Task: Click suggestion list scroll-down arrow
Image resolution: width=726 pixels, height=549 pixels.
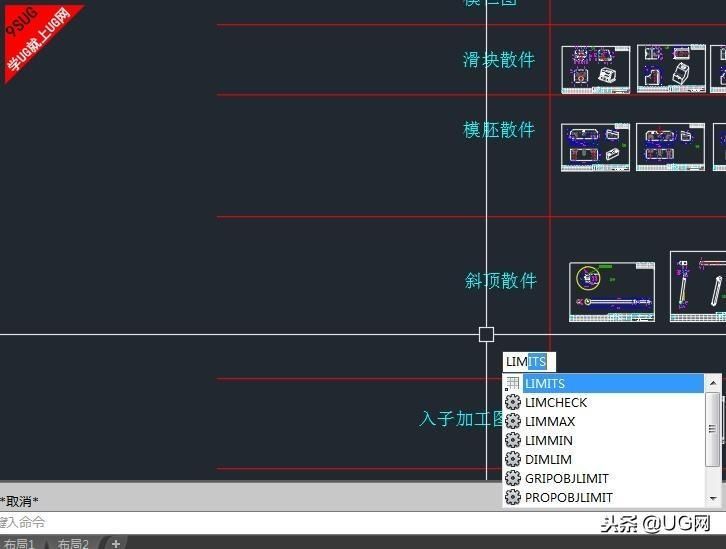Action: (x=713, y=499)
